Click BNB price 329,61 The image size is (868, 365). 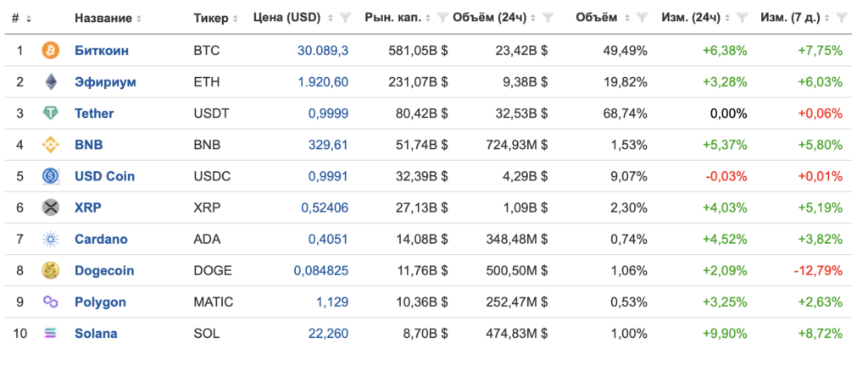tap(328, 145)
